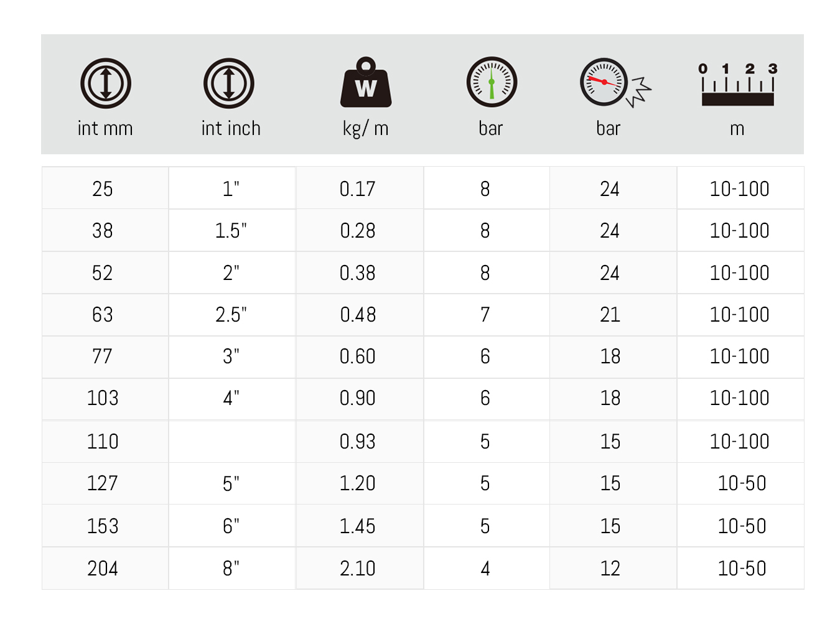Select the 127 mm diameter cell
The image size is (840, 619).
103,483
